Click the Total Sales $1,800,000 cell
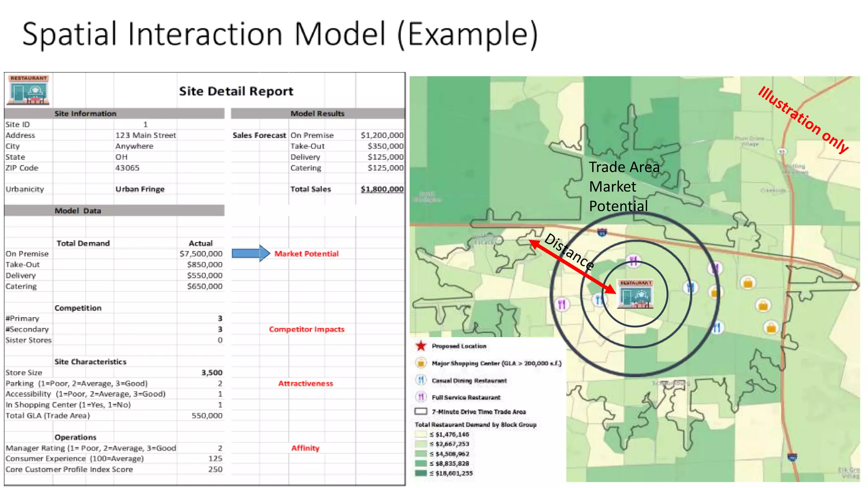 pos(381,189)
